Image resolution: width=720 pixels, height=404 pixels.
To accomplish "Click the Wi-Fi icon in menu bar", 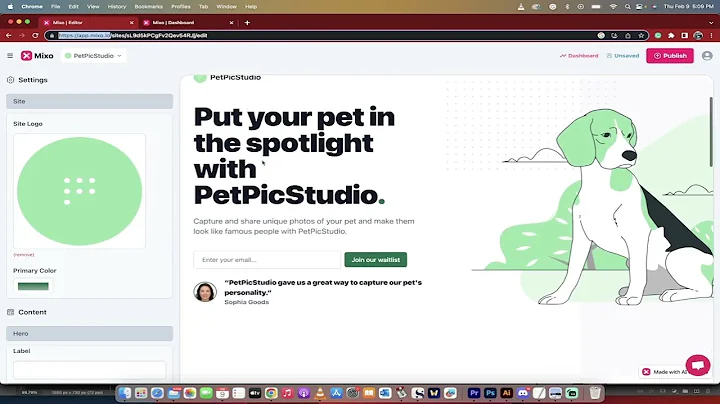I will tap(613, 7).
